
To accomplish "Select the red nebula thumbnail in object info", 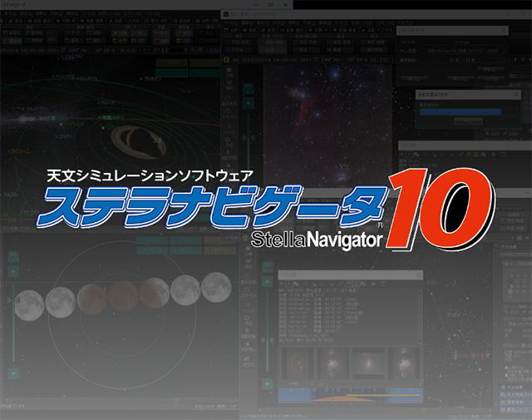I will click(x=297, y=363).
